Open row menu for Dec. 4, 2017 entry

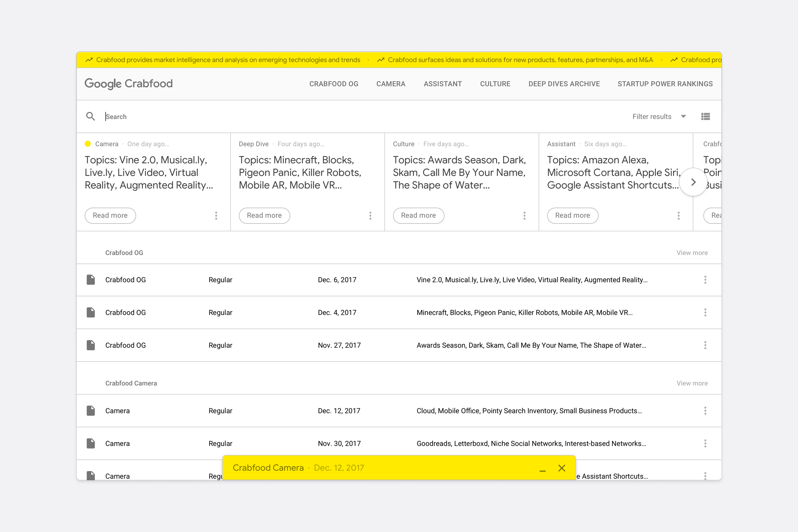pyautogui.click(x=705, y=313)
